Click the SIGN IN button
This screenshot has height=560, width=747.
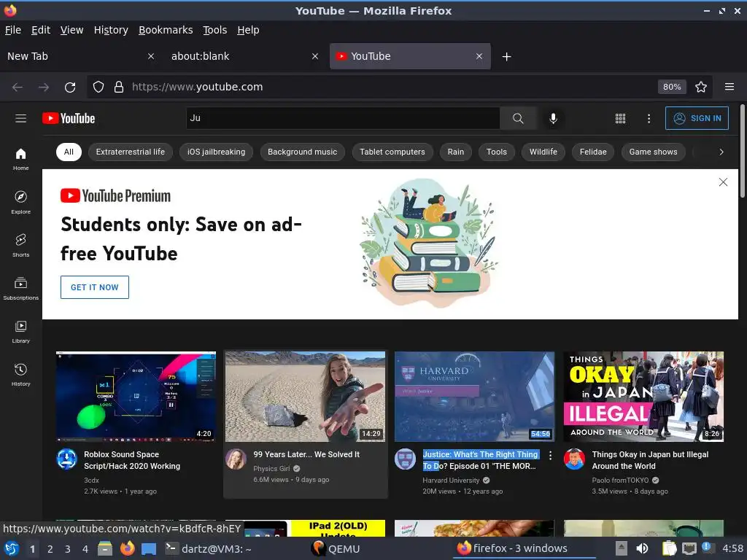697,118
